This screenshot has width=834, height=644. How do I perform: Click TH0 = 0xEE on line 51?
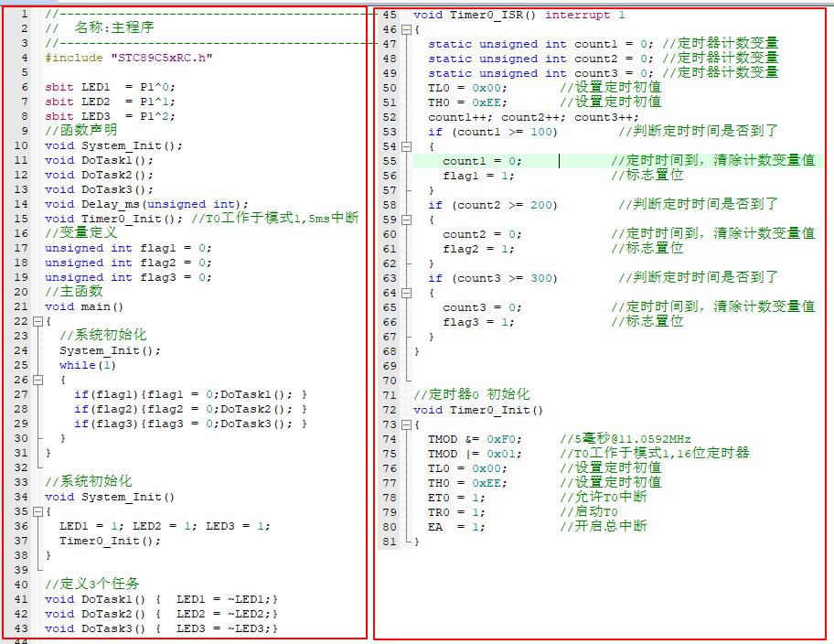[x=467, y=102]
